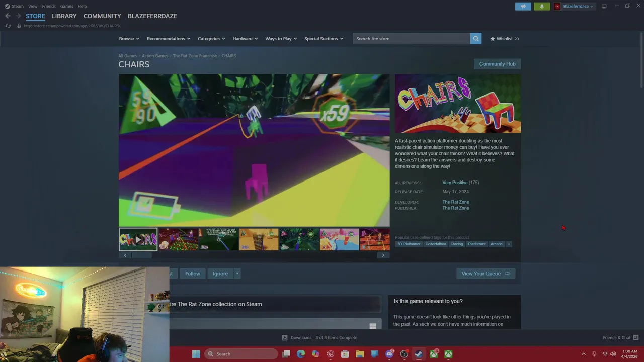Select the Racing tag
The width and height of the screenshot is (644, 362).
click(457, 244)
